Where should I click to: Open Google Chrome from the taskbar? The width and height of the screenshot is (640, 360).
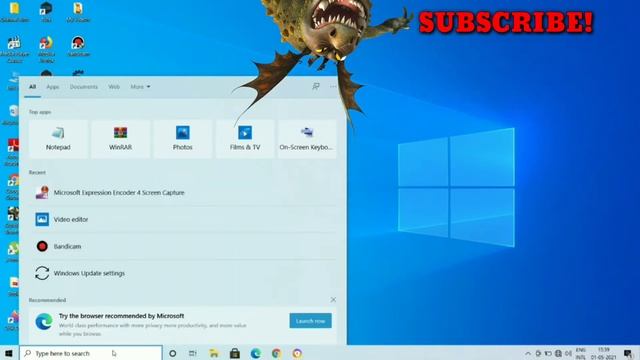[276, 353]
